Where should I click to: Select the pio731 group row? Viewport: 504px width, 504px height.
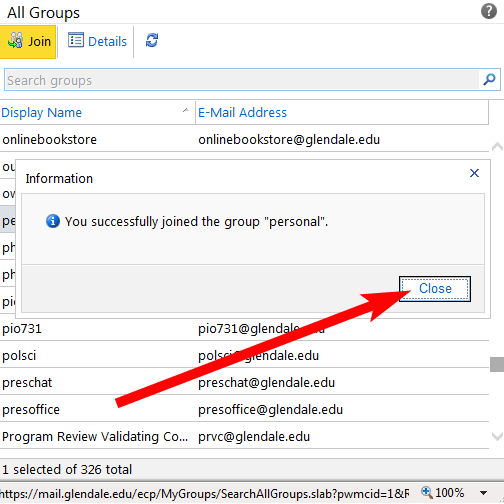pyautogui.click(x=244, y=329)
